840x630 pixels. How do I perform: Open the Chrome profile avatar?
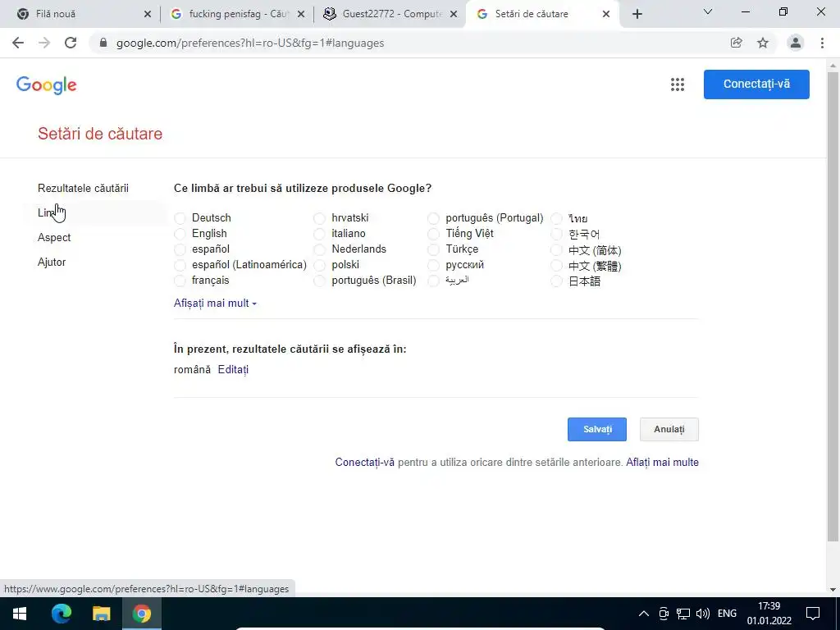(x=796, y=43)
